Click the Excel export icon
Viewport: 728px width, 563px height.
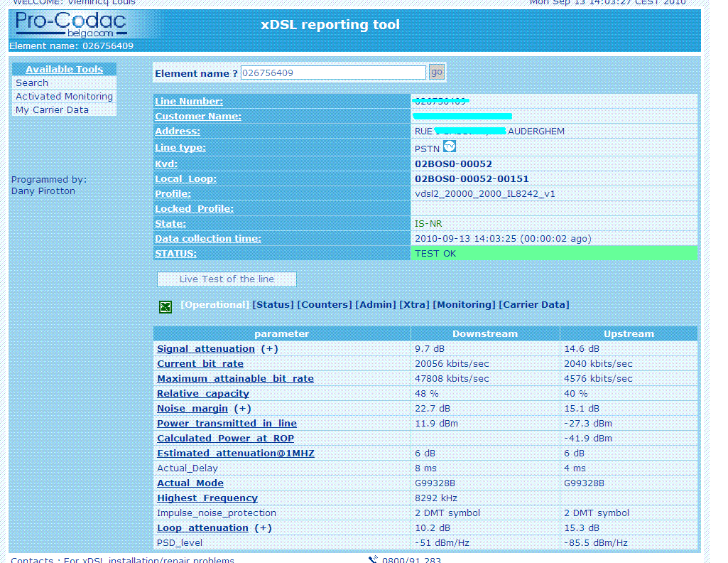pyautogui.click(x=165, y=306)
